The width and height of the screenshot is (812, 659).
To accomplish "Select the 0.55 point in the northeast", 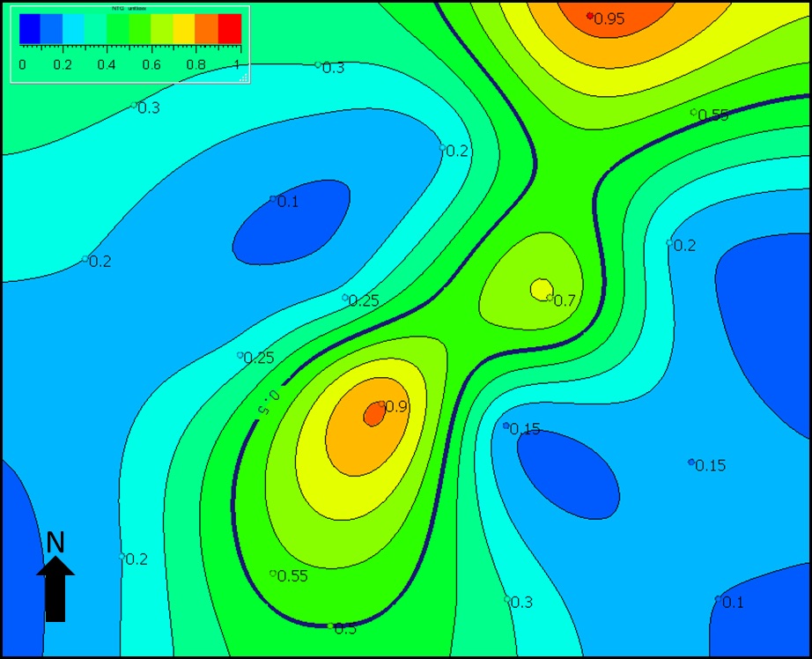I will click(x=694, y=113).
